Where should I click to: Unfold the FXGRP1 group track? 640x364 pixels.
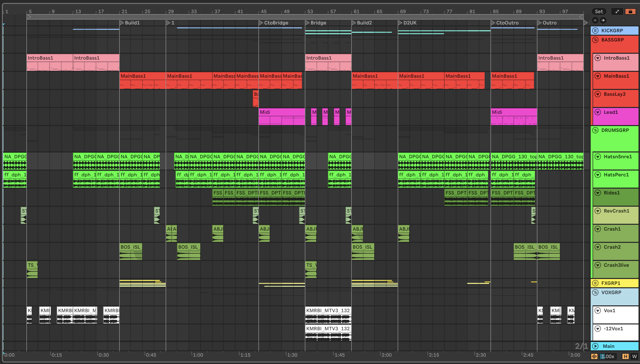(596, 283)
